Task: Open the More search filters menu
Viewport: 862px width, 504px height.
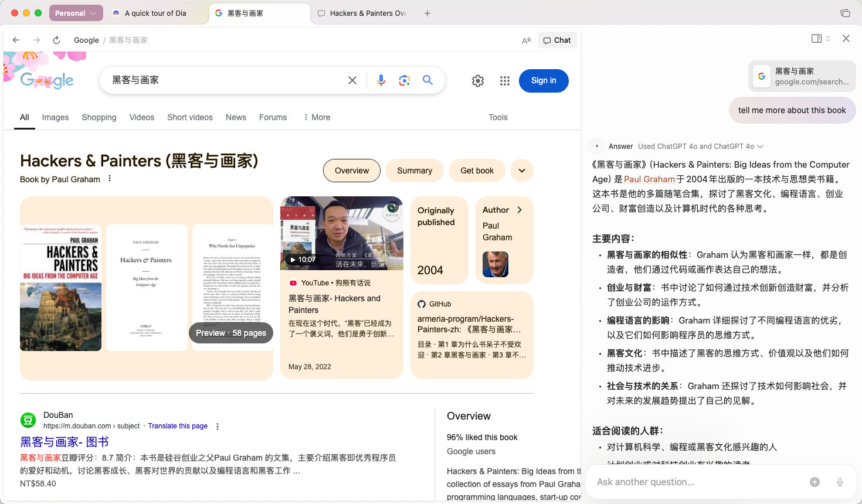Action: 317,117
